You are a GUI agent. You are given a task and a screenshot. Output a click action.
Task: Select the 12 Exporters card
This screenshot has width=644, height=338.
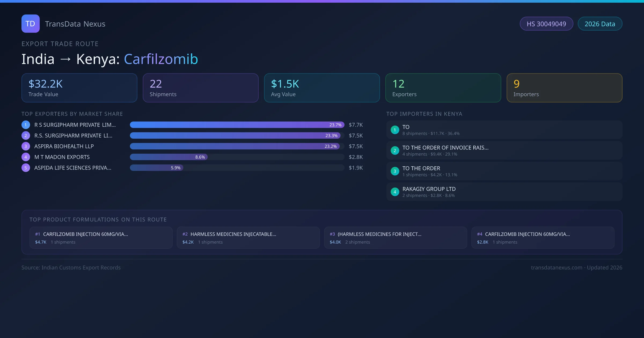point(443,88)
